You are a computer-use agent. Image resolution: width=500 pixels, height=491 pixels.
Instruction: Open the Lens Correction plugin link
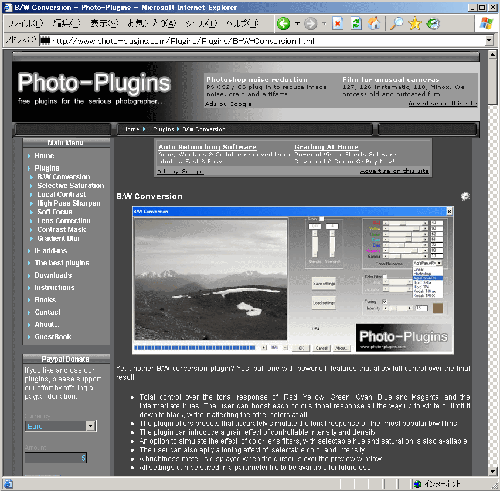[x=64, y=221]
